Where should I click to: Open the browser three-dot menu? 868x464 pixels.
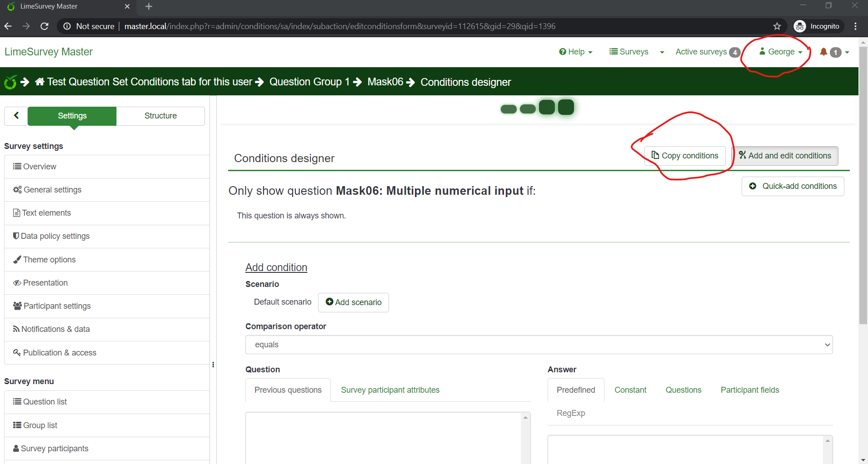point(855,26)
